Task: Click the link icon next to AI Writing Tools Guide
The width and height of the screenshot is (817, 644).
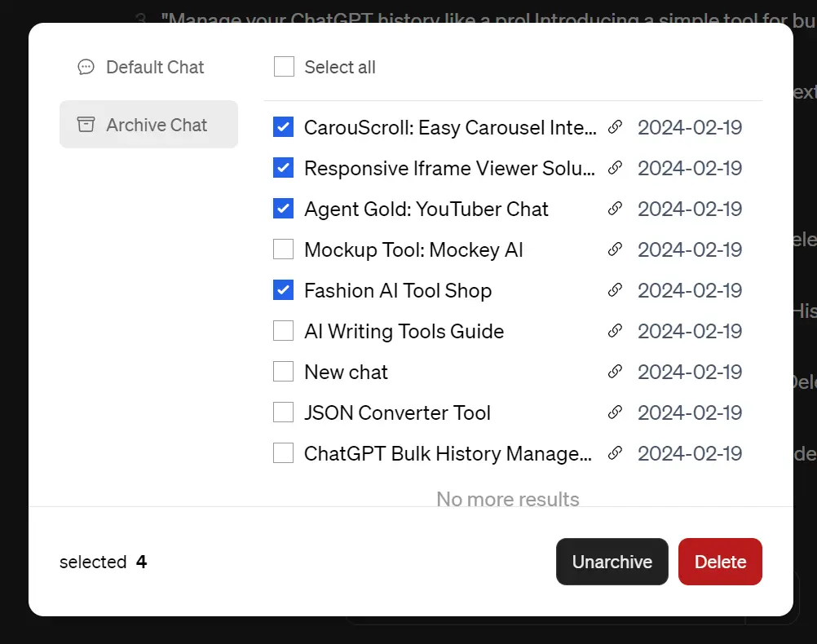Action: 615,331
